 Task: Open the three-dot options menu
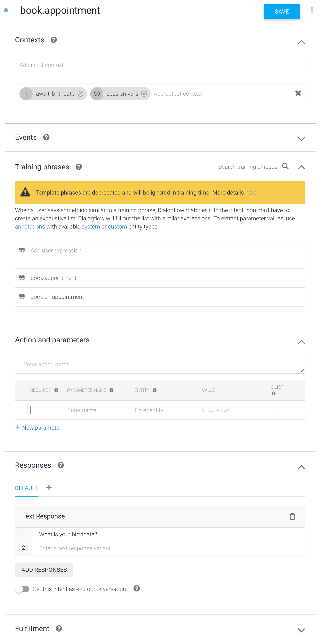pyautogui.click(x=312, y=10)
